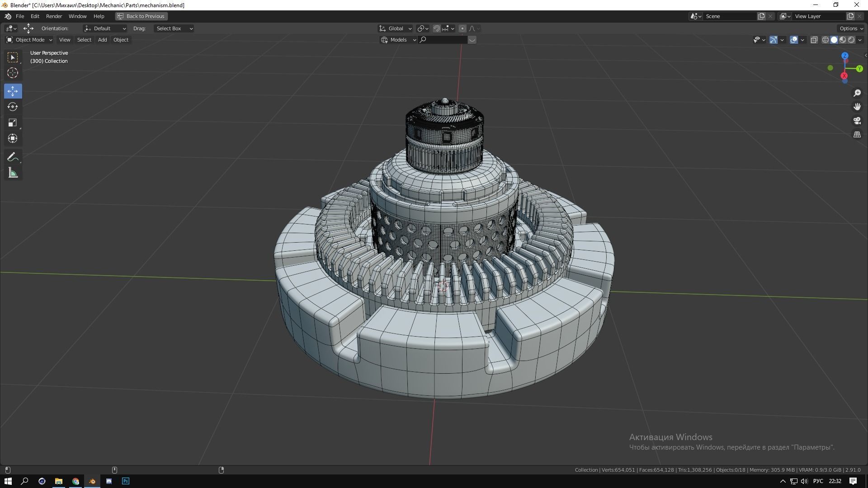Open visibility and selectability filter dropdown

click(759, 40)
